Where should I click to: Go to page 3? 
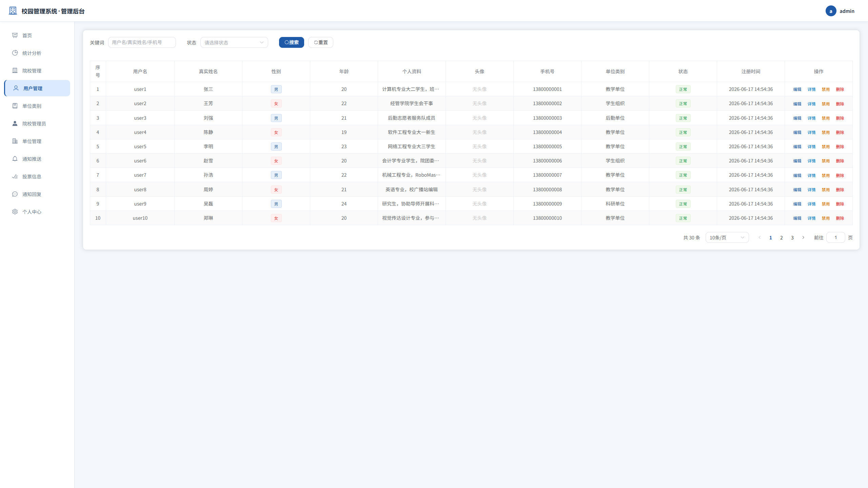pos(792,237)
